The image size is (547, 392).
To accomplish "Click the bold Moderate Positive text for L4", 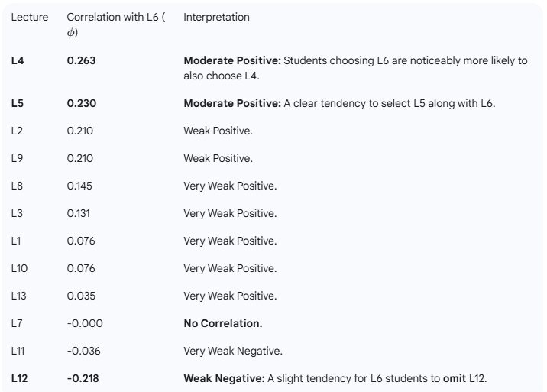I will click(231, 60).
